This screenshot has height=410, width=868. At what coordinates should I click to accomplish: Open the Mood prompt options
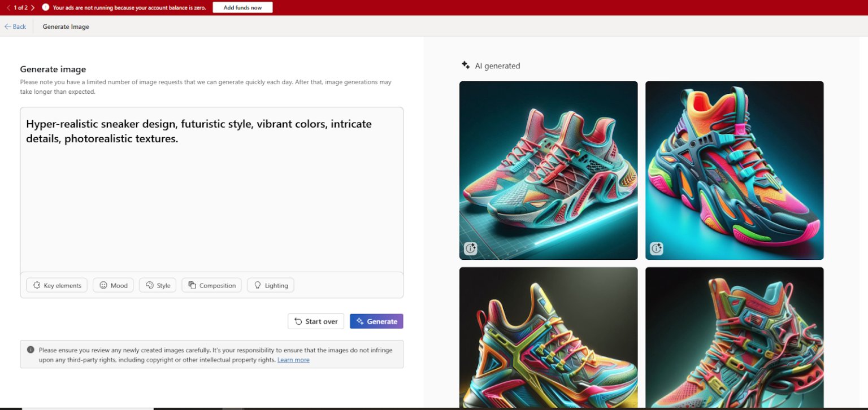pyautogui.click(x=113, y=285)
